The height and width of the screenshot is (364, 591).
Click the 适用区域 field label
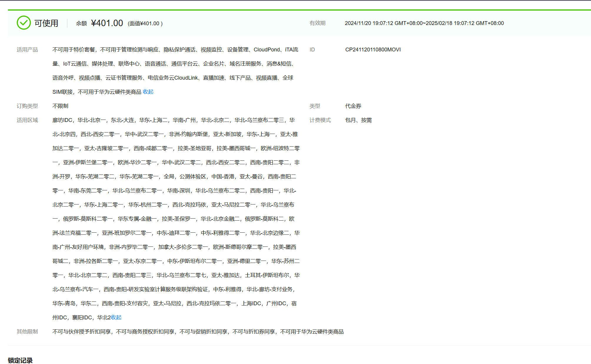[x=27, y=120]
